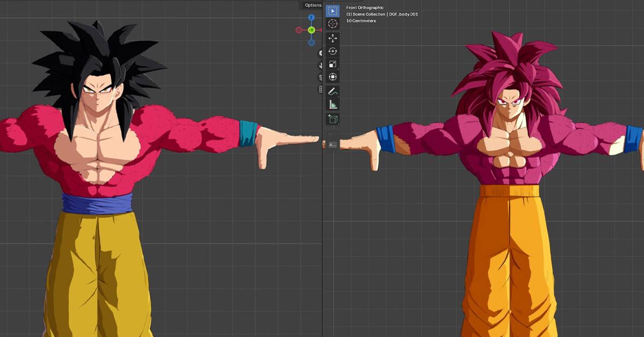
Task: Select the Transform tool
Action: tap(333, 77)
